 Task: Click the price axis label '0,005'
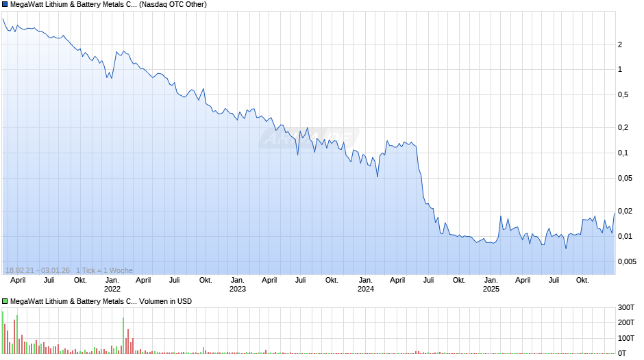click(x=627, y=261)
